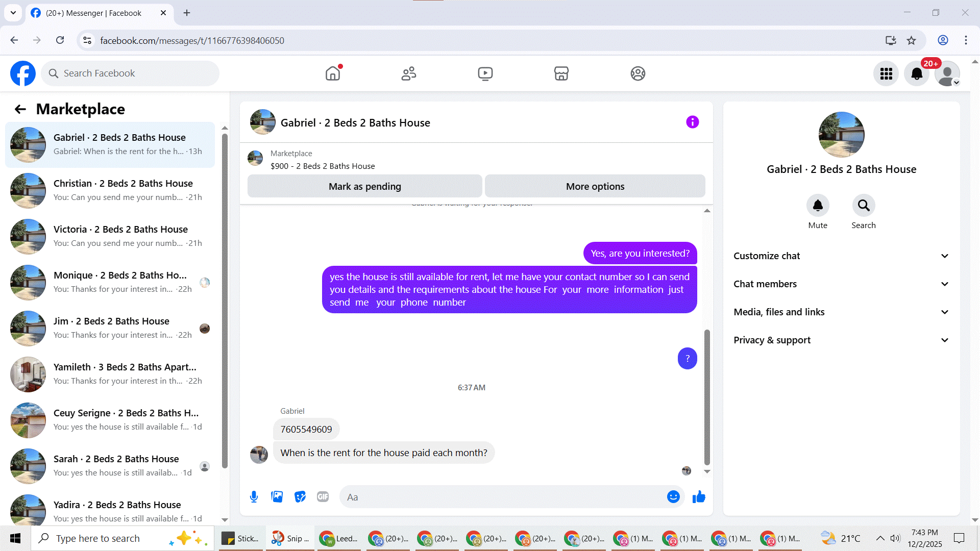Image resolution: width=980 pixels, height=551 pixels.
Task: Click the voice clip microphone icon
Action: (x=254, y=497)
